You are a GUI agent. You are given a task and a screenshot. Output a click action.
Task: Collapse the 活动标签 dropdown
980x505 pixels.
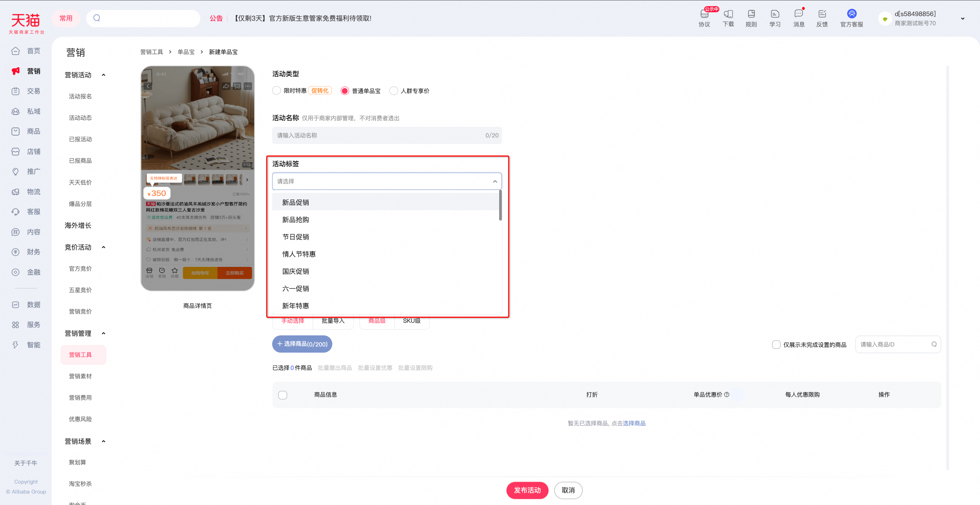[495, 181]
